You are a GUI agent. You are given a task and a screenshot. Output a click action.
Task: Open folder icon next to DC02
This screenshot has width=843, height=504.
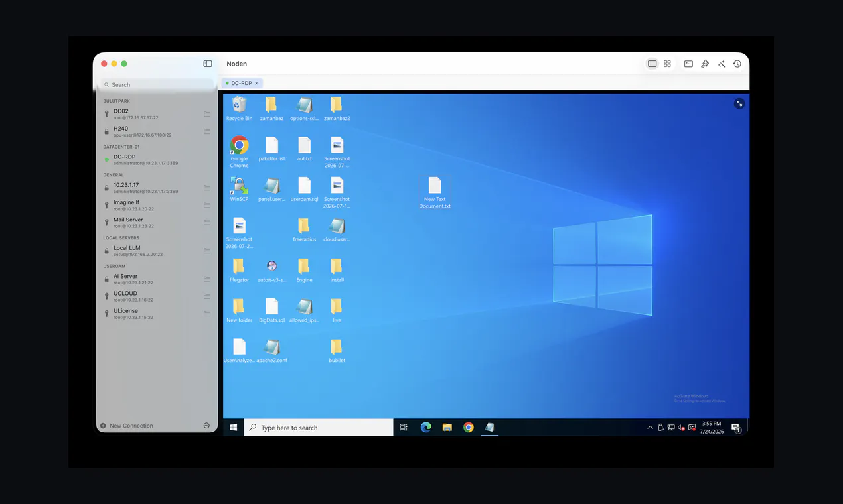tap(207, 114)
